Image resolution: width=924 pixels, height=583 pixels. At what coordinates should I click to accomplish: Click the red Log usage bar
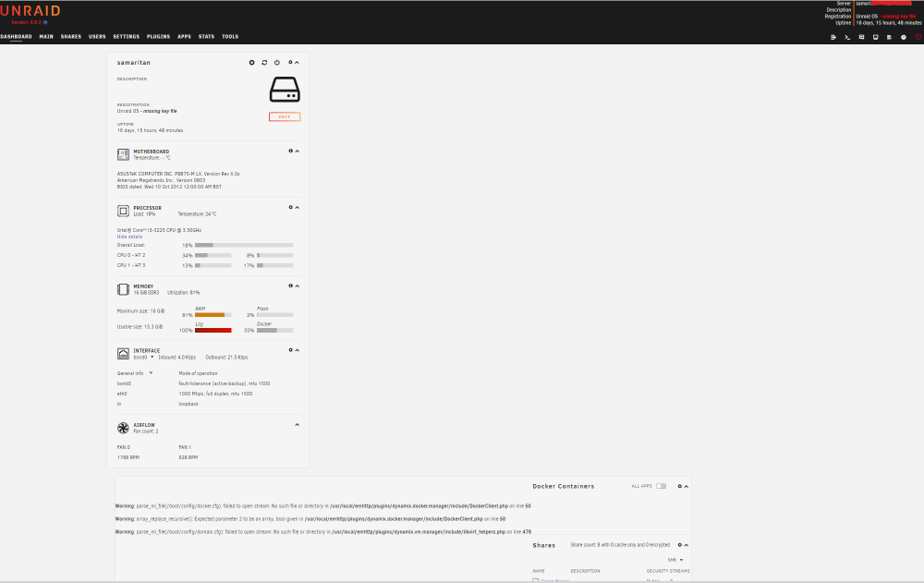coord(213,330)
